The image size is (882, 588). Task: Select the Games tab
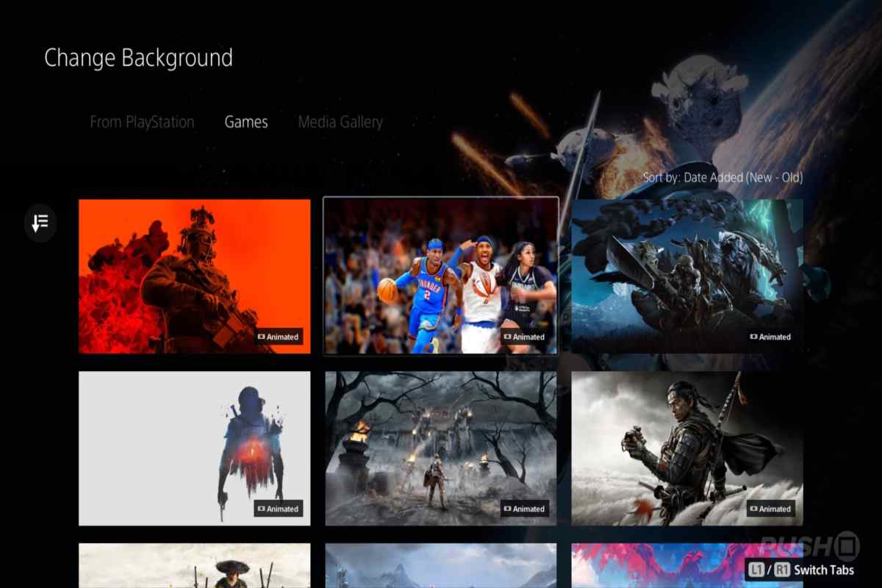coord(246,122)
